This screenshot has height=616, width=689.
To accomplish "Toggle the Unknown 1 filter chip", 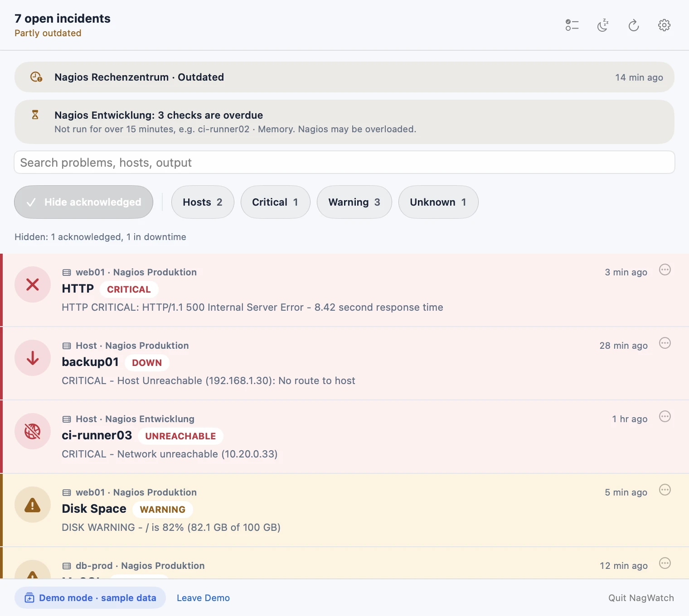I will click(x=438, y=202).
